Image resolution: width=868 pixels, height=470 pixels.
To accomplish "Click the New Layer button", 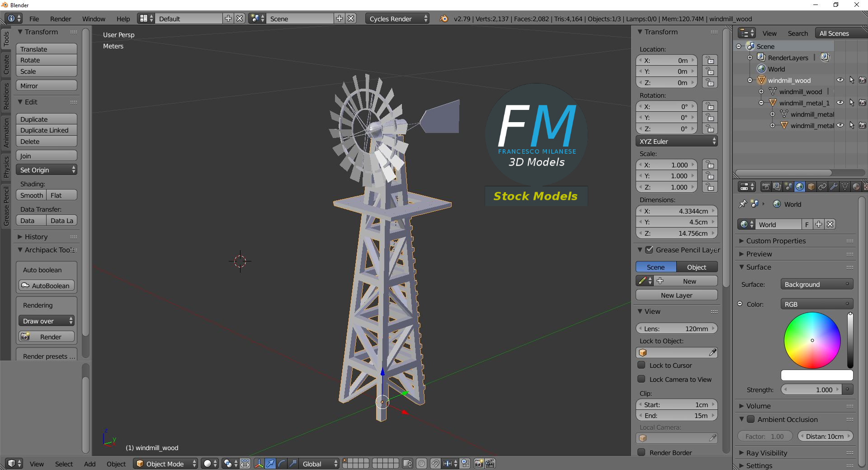I will coord(677,295).
